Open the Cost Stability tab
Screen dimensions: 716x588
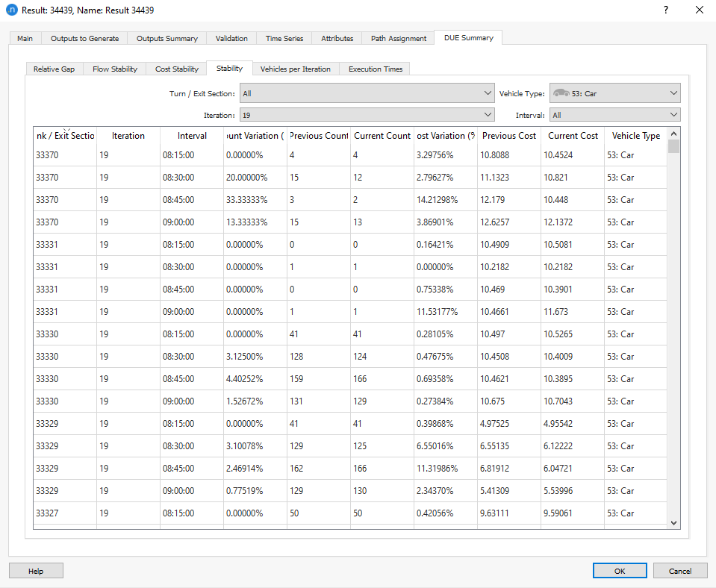[175, 68]
